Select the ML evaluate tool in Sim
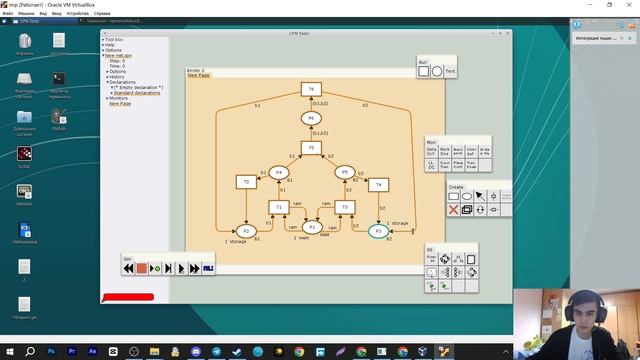Viewport: 640px width, 360px height. pyautogui.click(x=208, y=269)
